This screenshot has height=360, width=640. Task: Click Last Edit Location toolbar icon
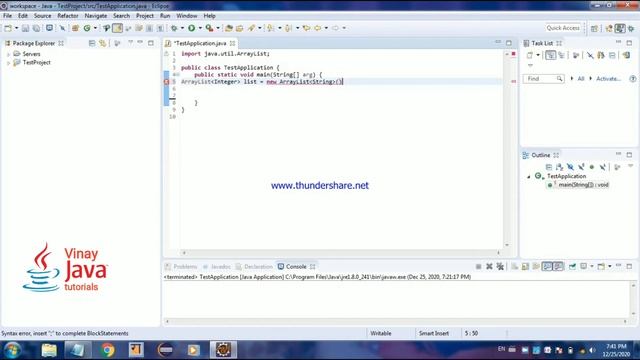pyautogui.click(x=306, y=28)
